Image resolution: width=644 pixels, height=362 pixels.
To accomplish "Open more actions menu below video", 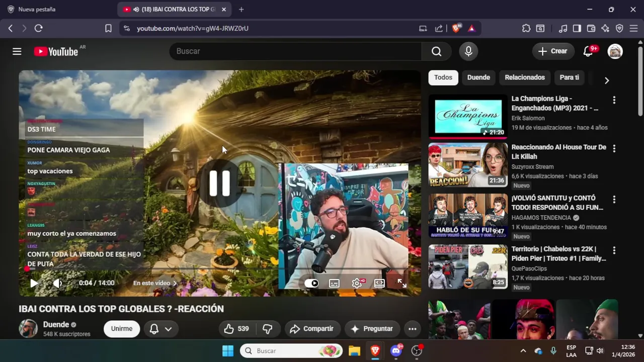I will click(x=412, y=329).
